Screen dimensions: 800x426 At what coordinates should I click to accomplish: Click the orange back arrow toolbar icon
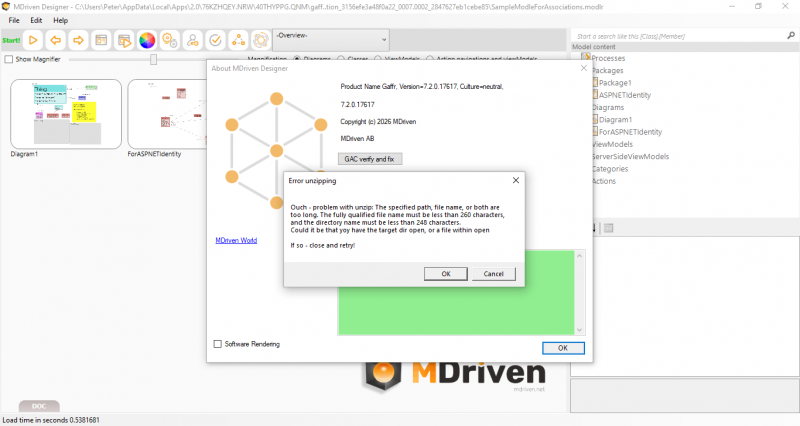[x=56, y=40]
